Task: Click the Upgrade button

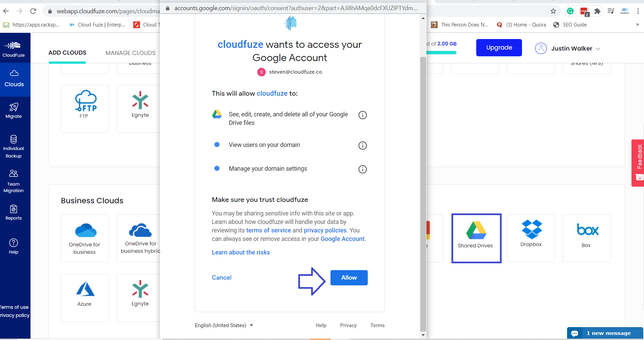Action: 499,48
